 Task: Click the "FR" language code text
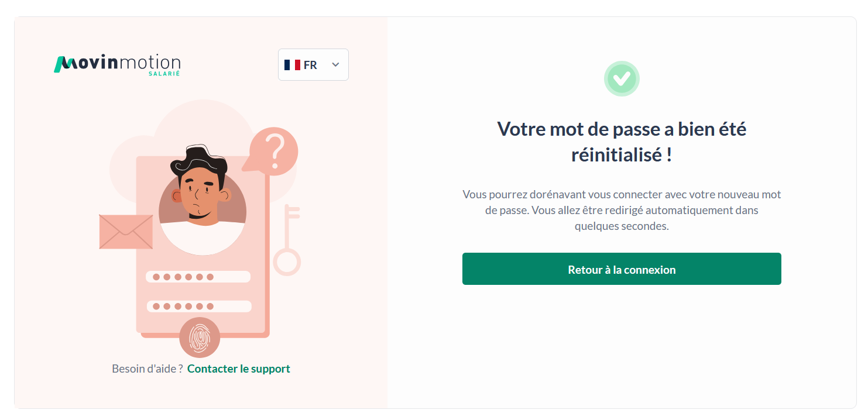(310, 65)
